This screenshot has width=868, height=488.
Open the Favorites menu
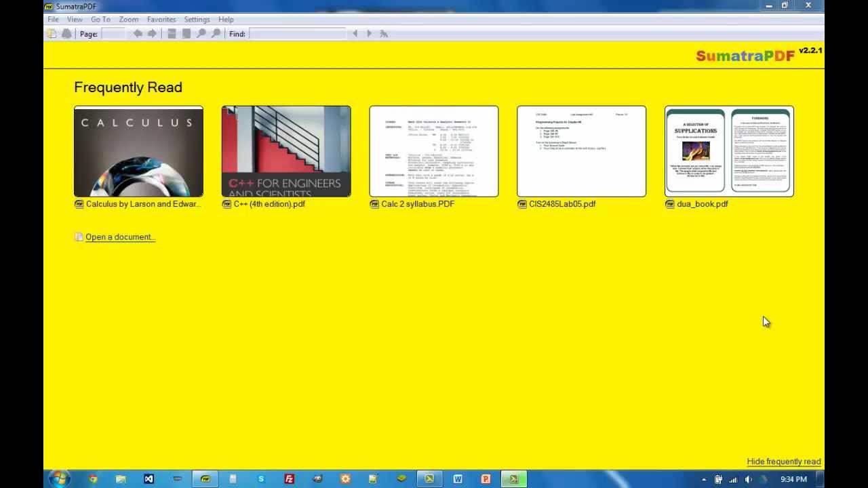(161, 19)
